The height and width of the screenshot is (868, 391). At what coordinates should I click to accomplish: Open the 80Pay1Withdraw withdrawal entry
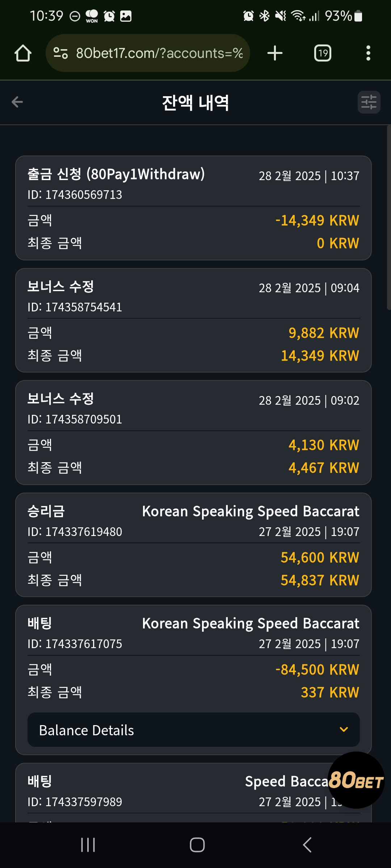coord(193,208)
